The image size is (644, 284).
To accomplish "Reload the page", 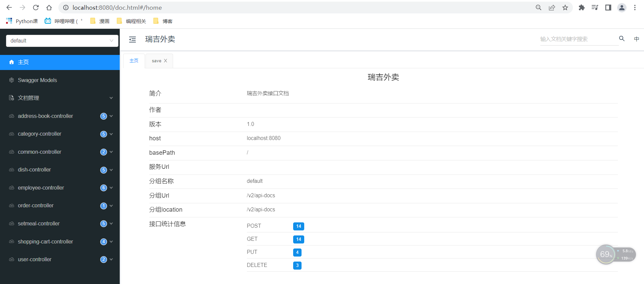I will point(36,7).
